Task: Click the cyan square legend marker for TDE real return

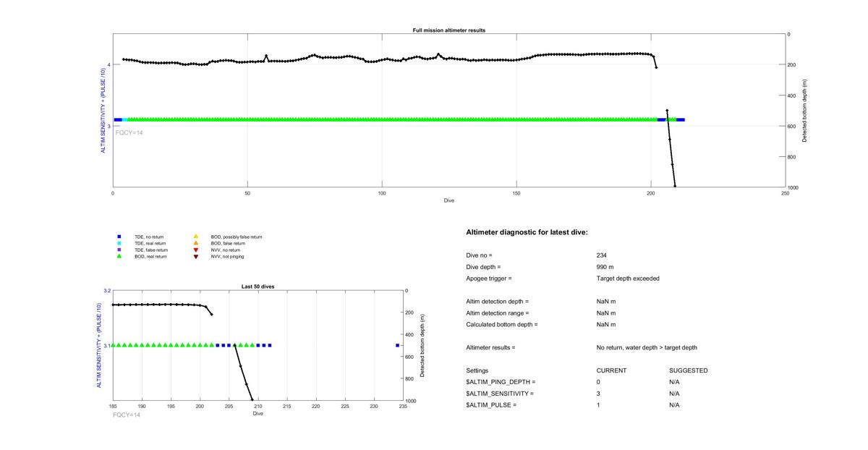Action: coord(119,243)
